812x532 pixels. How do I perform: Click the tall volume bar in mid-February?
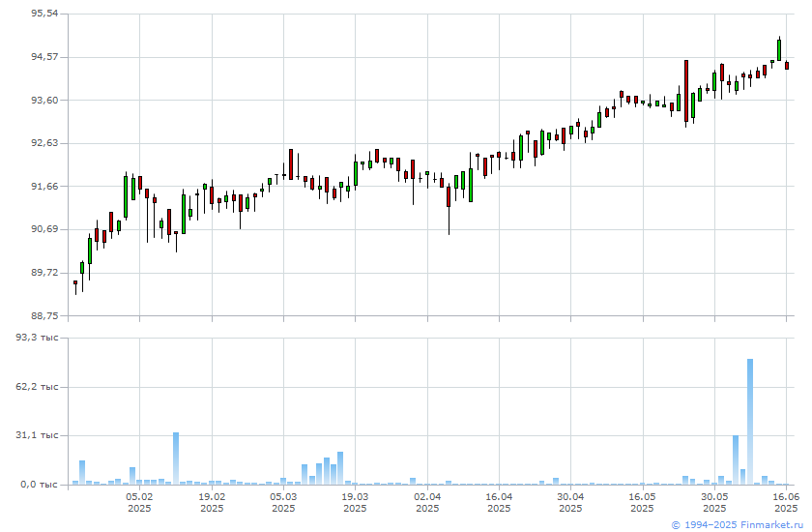[x=176, y=458]
